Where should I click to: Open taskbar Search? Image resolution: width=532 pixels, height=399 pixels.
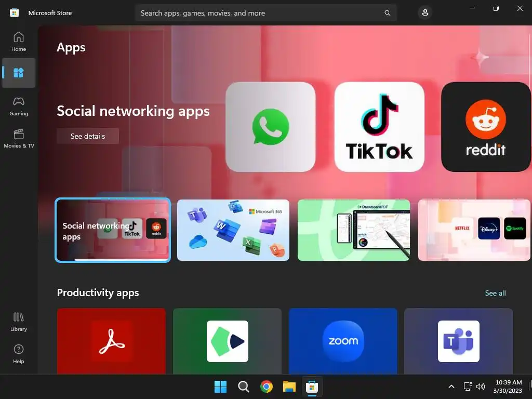tap(243, 387)
